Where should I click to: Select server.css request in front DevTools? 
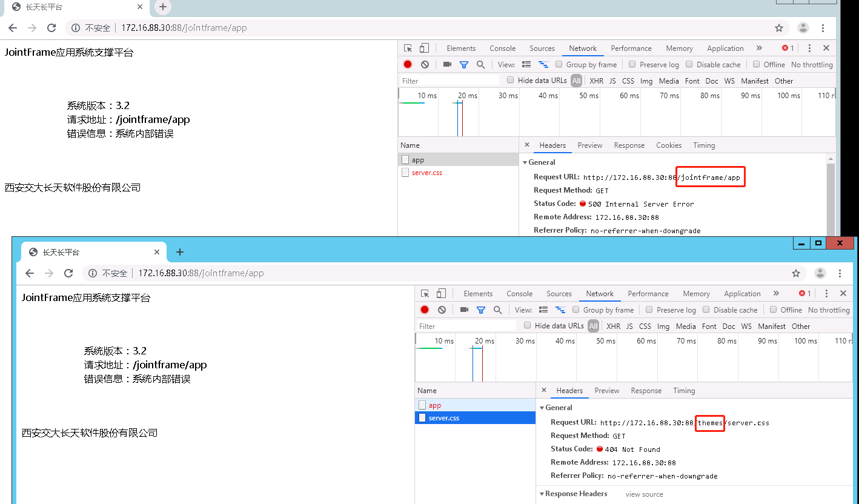[x=476, y=418]
